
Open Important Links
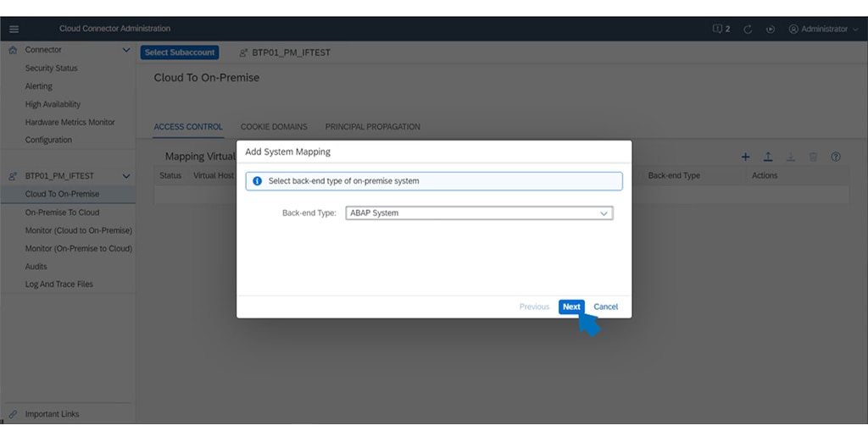tap(52, 414)
